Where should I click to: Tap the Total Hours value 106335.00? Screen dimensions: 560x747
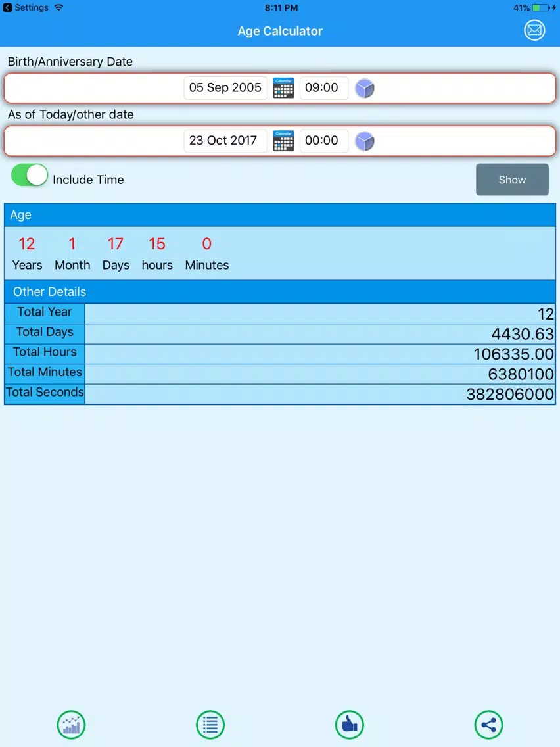click(x=513, y=354)
